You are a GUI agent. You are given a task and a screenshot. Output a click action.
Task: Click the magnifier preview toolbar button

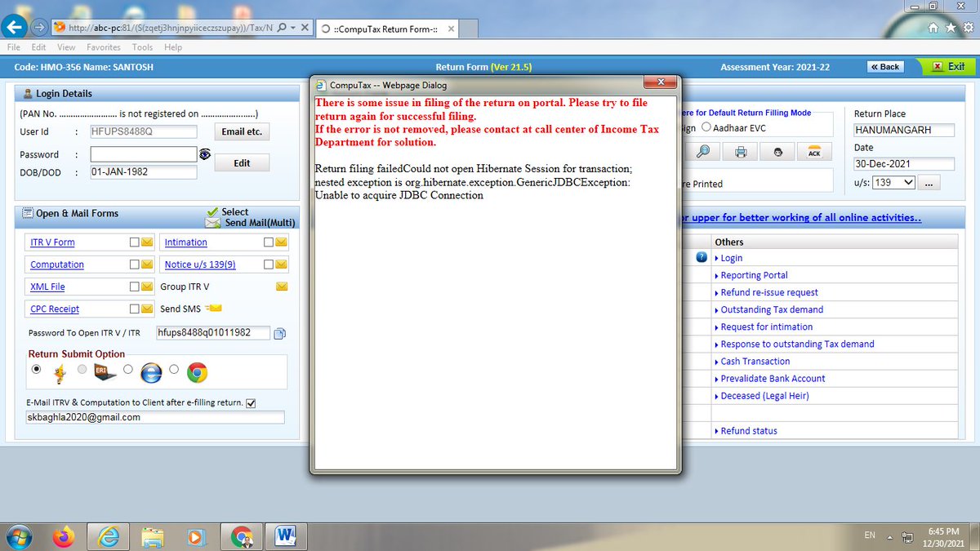pyautogui.click(x=703, y=152)
